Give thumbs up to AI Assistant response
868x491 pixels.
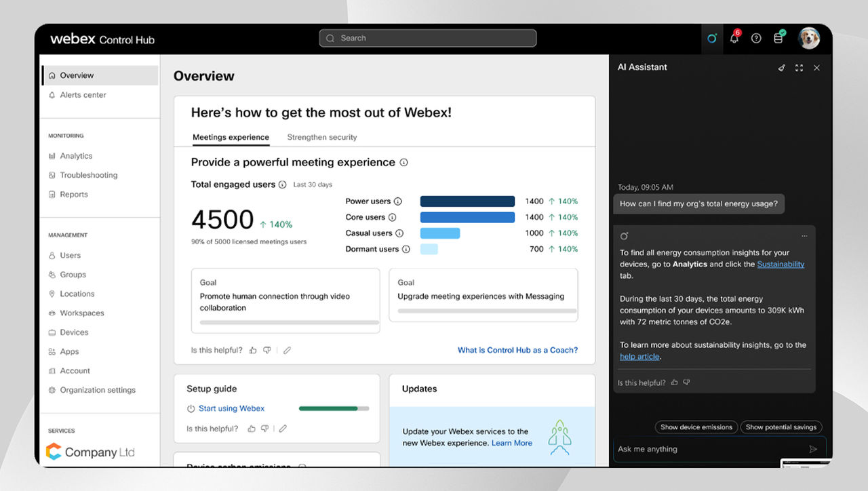point(674,382)
